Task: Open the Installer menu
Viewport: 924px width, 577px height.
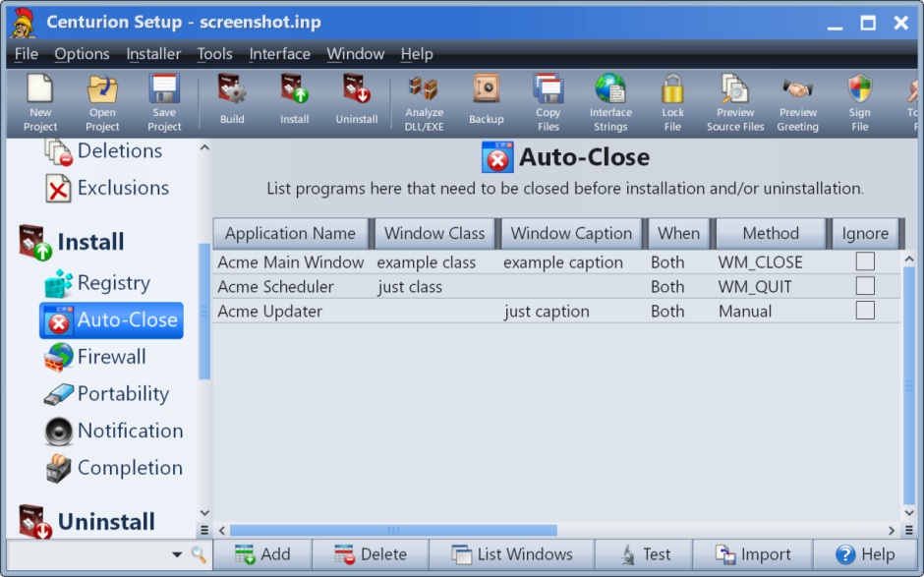Action: [x=153, y=54]
